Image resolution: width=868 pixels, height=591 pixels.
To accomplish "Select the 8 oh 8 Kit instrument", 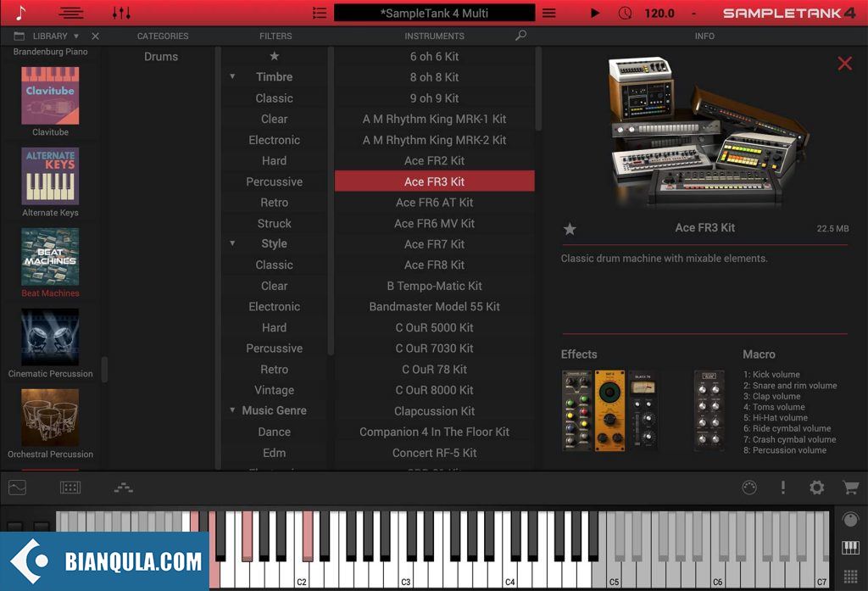I will click(x=435, y=77).
